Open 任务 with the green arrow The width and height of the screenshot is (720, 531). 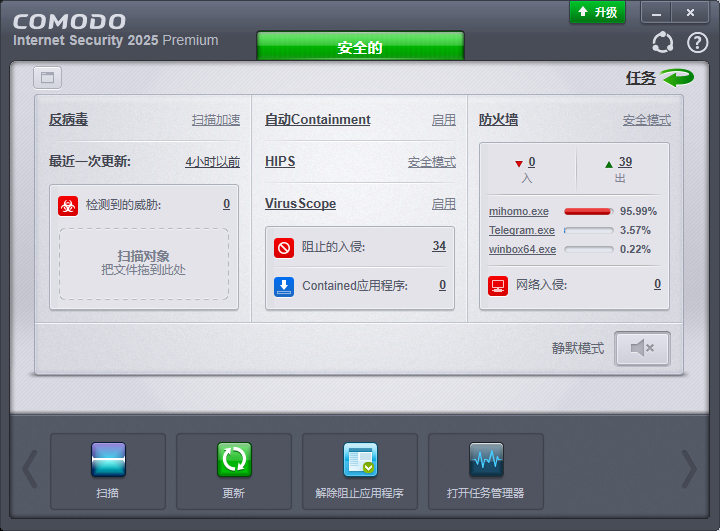(659, 78)
